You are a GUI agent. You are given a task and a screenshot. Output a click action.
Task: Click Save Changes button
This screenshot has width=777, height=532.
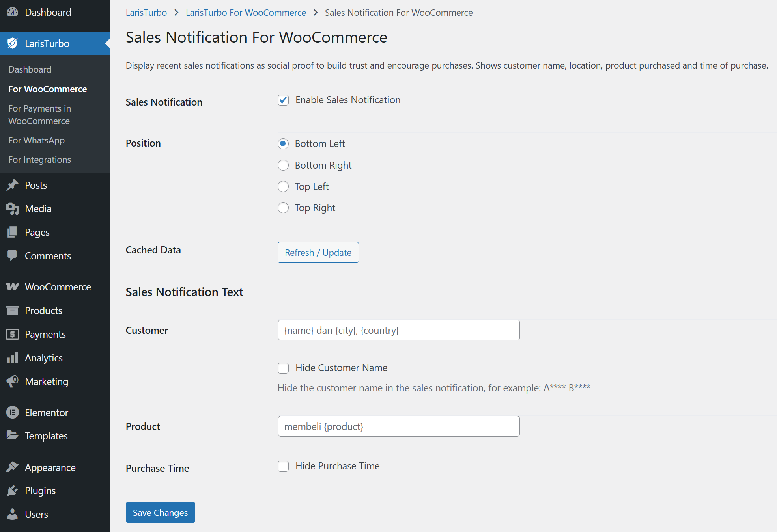pos(161,512)
